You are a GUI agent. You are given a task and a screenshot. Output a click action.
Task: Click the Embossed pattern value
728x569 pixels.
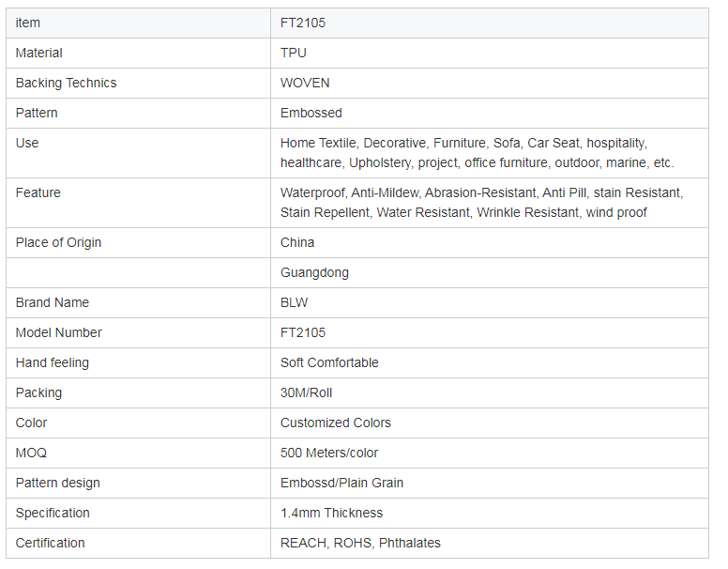point(311,113)
